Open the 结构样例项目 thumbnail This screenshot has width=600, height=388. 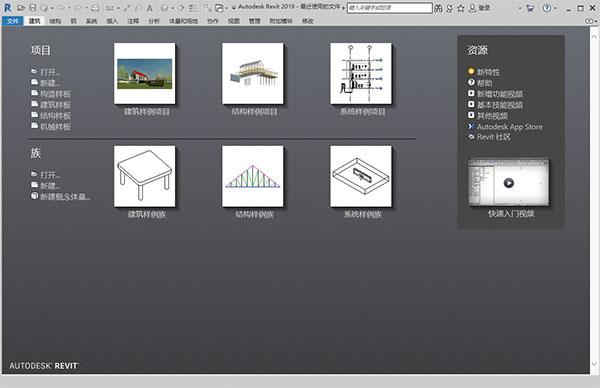tap(253, 73)
